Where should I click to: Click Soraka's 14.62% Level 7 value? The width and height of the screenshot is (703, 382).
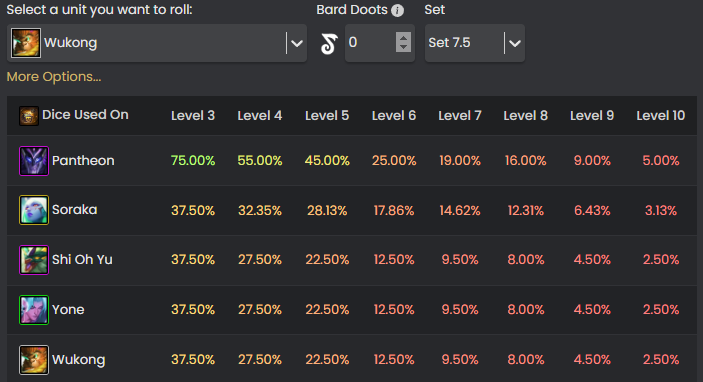coord(460,210)
